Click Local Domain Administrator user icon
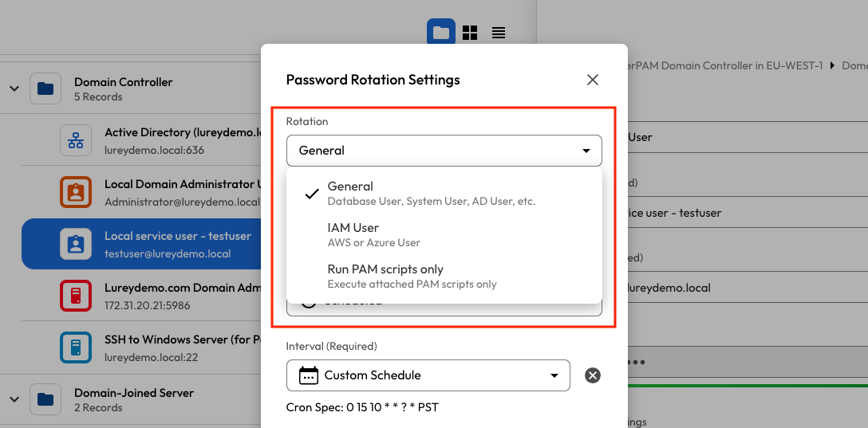The image size is (868, 428). coord(76,192)
